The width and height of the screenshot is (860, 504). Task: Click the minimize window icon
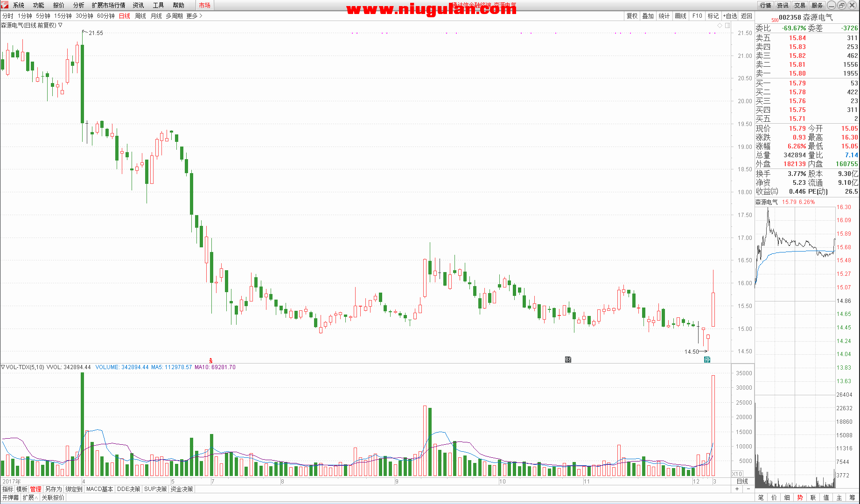[x=832, y=5]
